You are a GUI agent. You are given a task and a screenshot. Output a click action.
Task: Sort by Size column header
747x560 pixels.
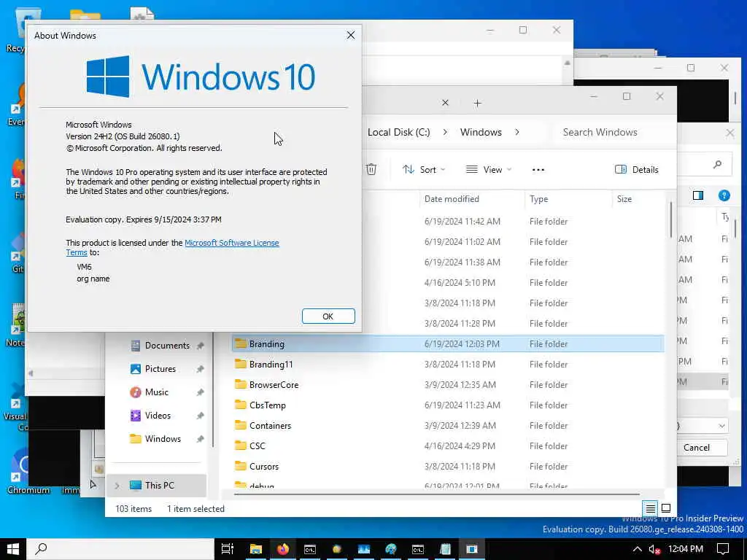point(624,199)
